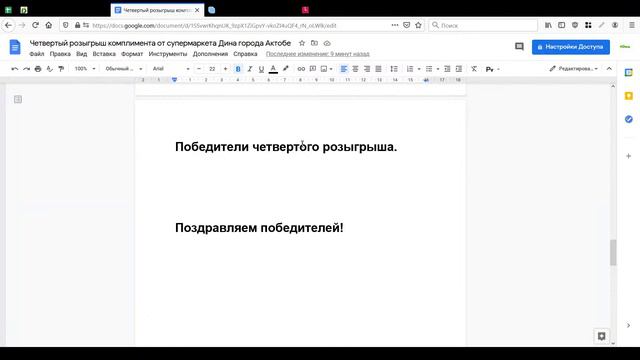Increase font size with plus button
Image resolution: width=640 pixels, height=360 pixels.
pyautogui.click(x=225, y=69)
